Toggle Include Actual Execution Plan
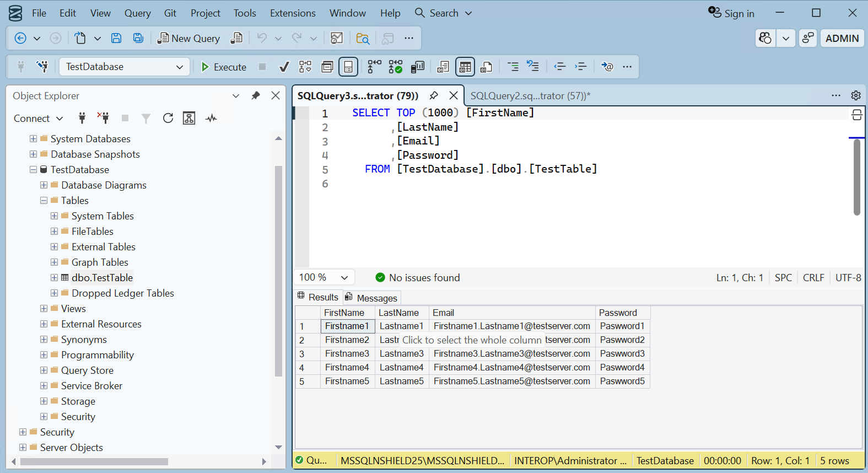 [x=374, y=67]
